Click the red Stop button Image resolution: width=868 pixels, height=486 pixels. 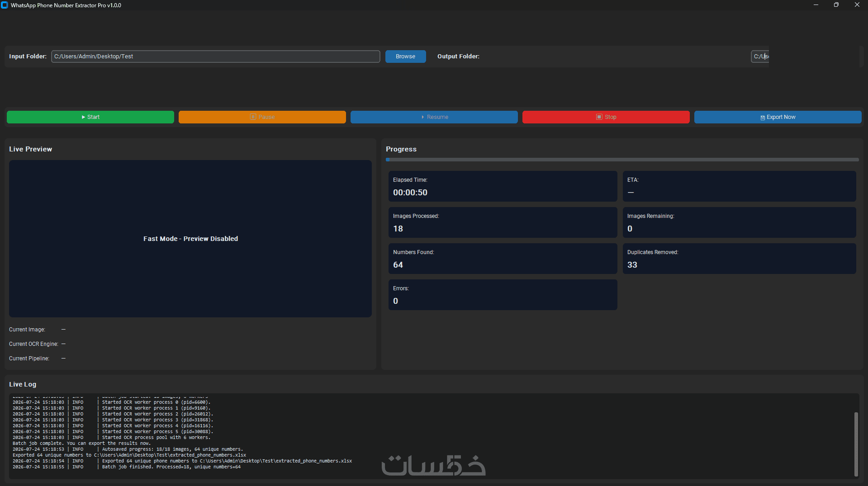click(x=606, y=117)
